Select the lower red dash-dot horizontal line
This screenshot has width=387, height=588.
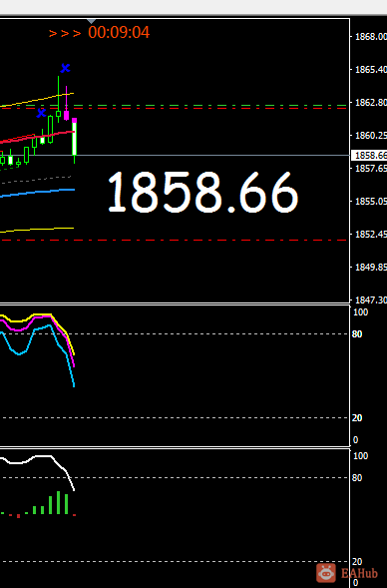click(x=174, y=240)
